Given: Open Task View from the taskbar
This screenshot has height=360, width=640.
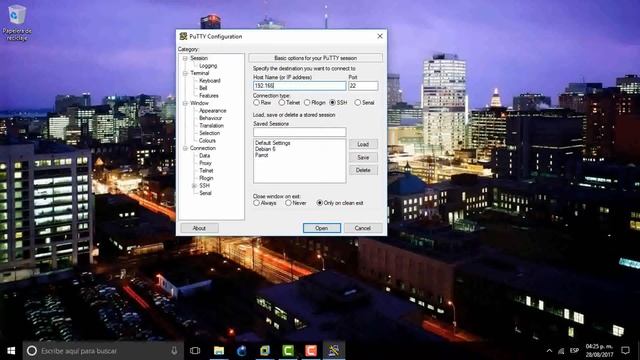Looking at the screenshot, I should pos(195,351).
